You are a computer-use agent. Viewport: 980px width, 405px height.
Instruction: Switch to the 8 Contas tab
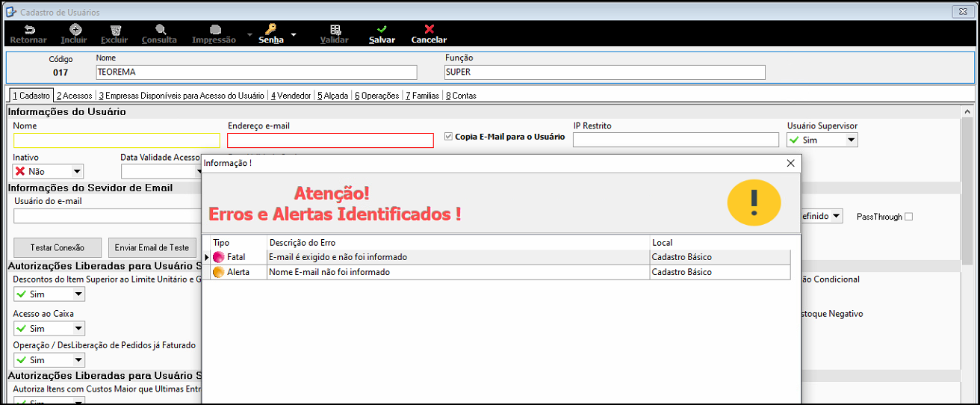(461, 96)
